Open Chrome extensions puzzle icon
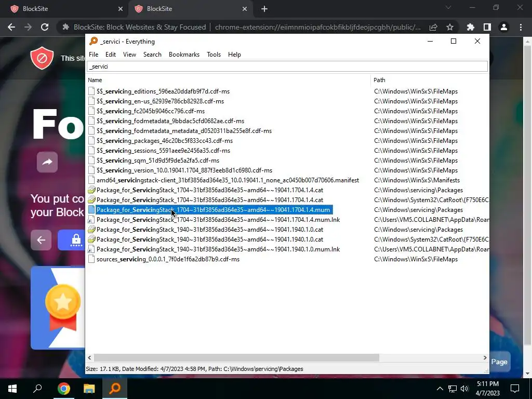Image resolution: width=532 pixels, height=399 pixels. [471, 27]
